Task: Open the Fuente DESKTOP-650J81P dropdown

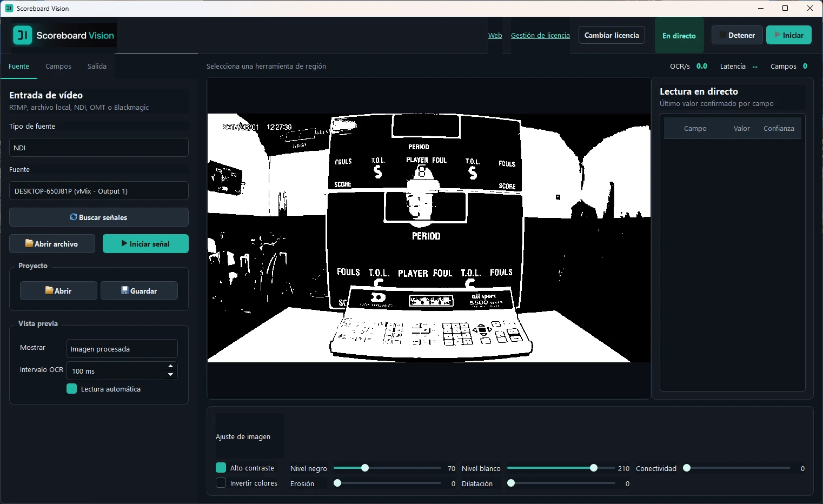Action: click(x=99, y=191)
